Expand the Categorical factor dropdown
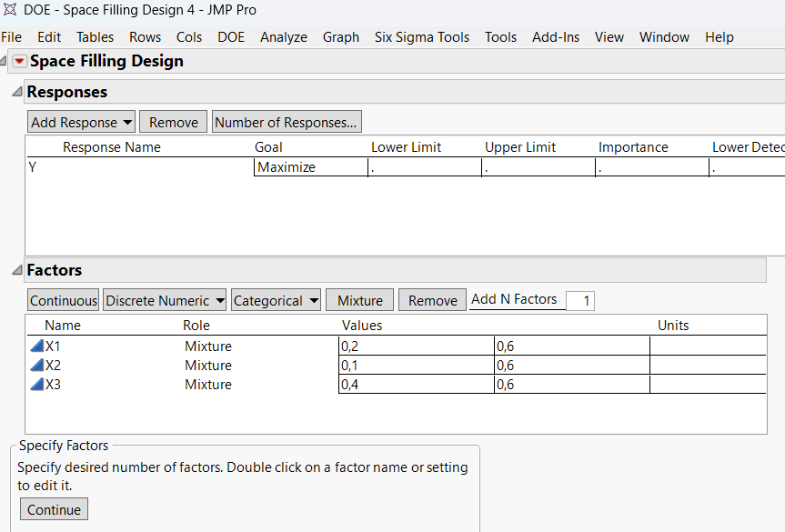 click(276, 301)
